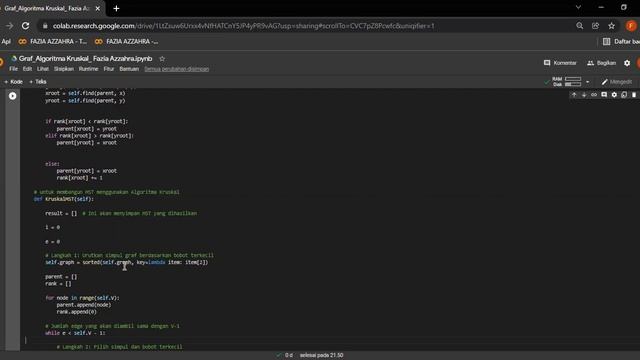This screenshot has height=360, width=640.
Task: Click the browser address bar URL
Action: [x=244, y=26]
